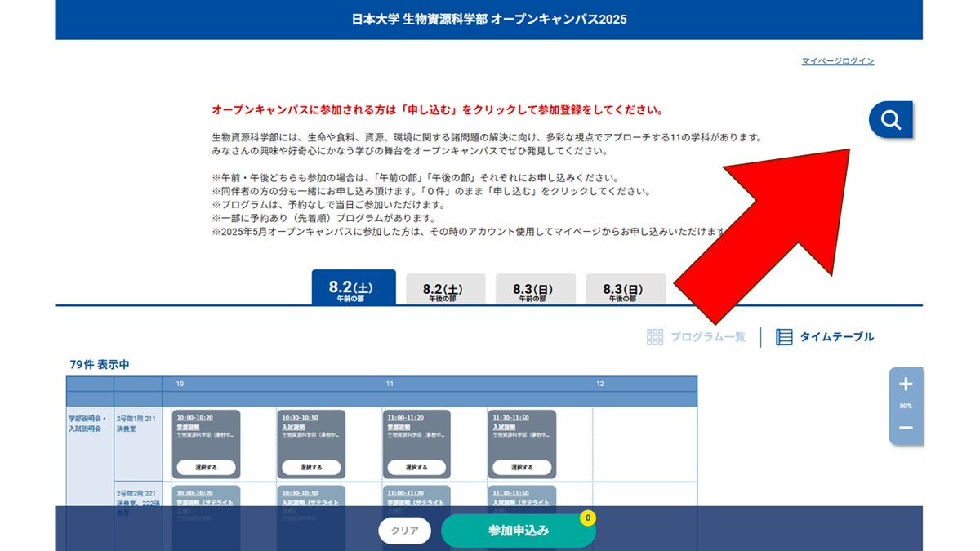Open 11:00~11:20 time link in 211講義室 row
The width and height of the screenshot is (980, 551).
click(405, 418)
